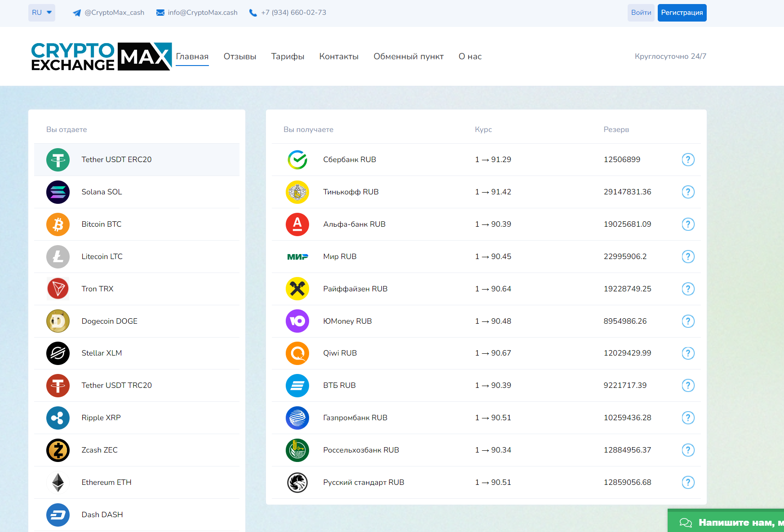
Task: Choose the Альфа-банк logo icon
Action: pyautogui.click(x=297, y=224)
